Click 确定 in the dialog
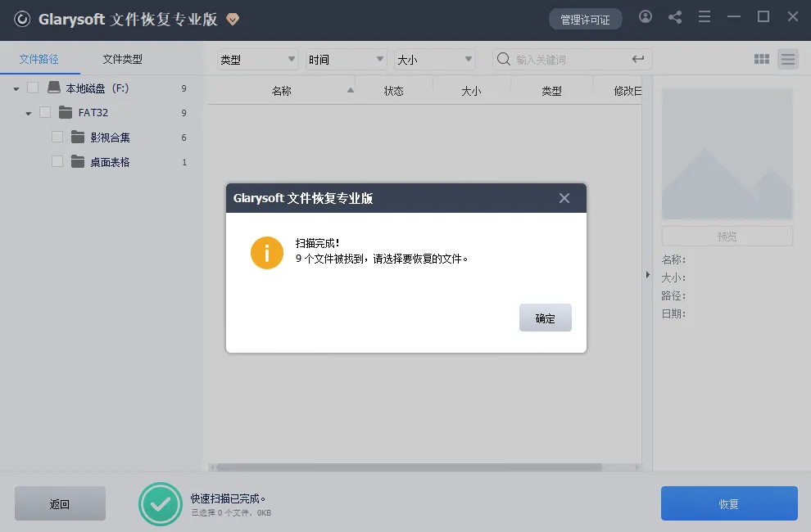 tap(545, 318)
